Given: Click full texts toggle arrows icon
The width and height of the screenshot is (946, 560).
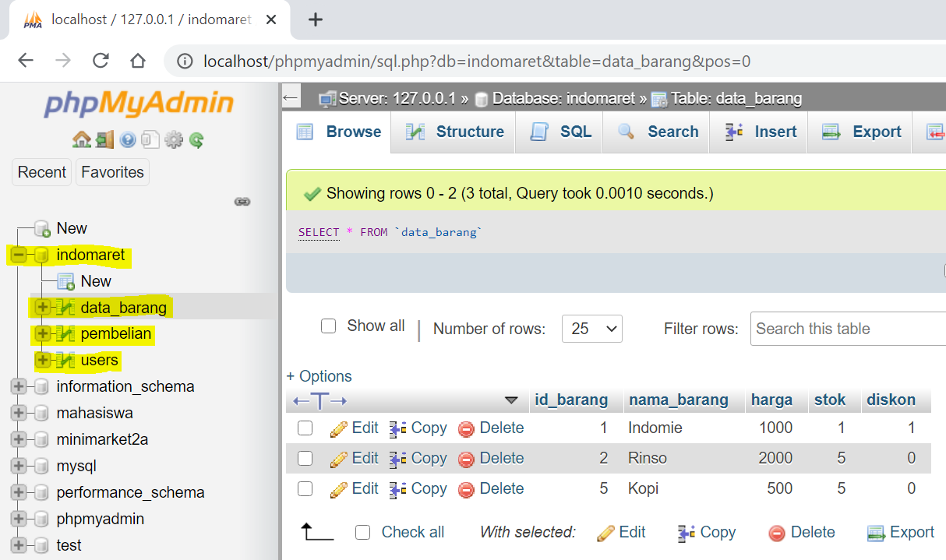Looking at the screenshot, I should tap(319, 401).
